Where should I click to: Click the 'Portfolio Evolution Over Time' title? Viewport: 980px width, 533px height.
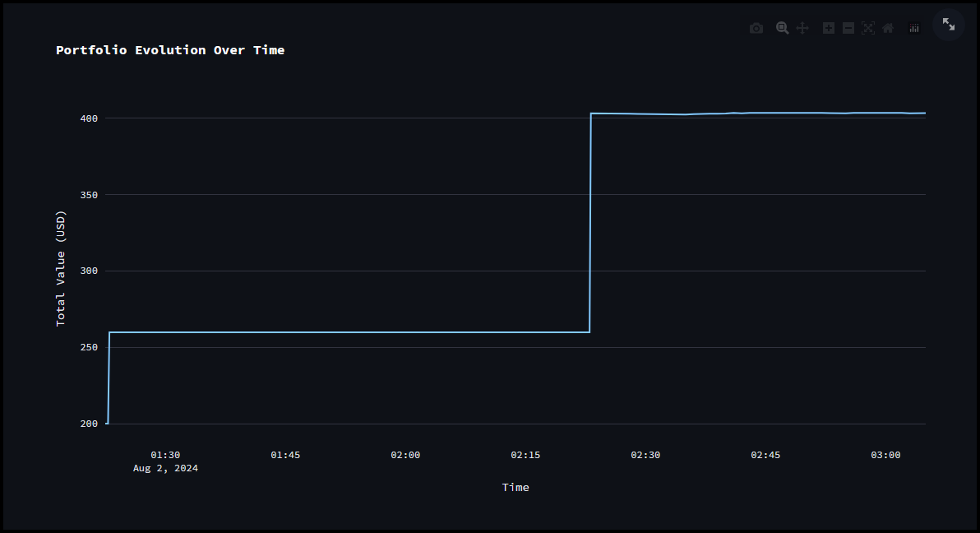click(170, 50)
